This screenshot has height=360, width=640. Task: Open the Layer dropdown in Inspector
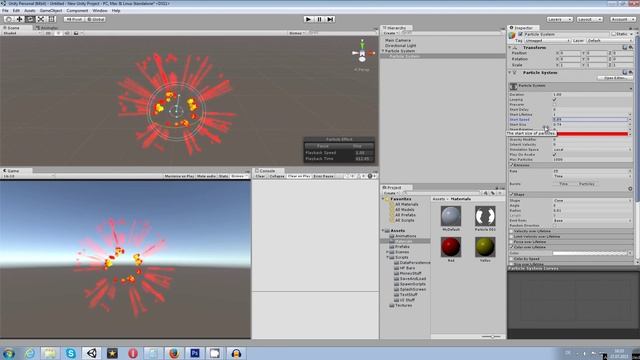coord(609,40)
